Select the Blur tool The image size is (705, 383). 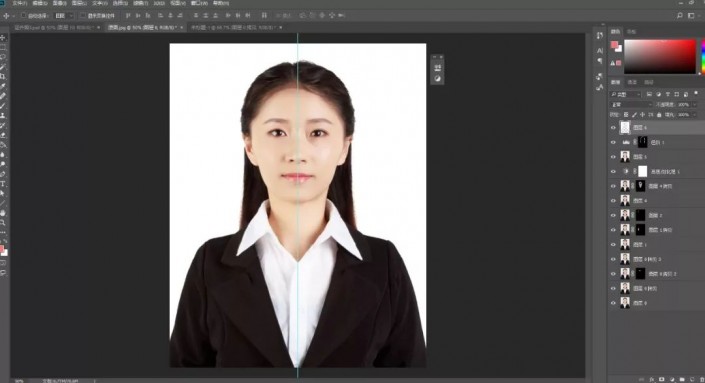[x=3, y=155]
